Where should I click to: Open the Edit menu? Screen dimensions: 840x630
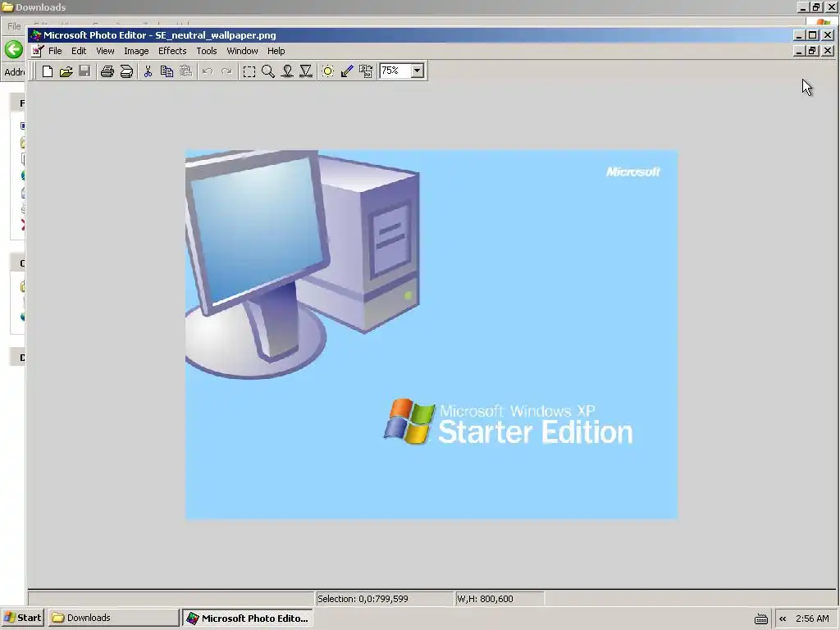point(79,51)
